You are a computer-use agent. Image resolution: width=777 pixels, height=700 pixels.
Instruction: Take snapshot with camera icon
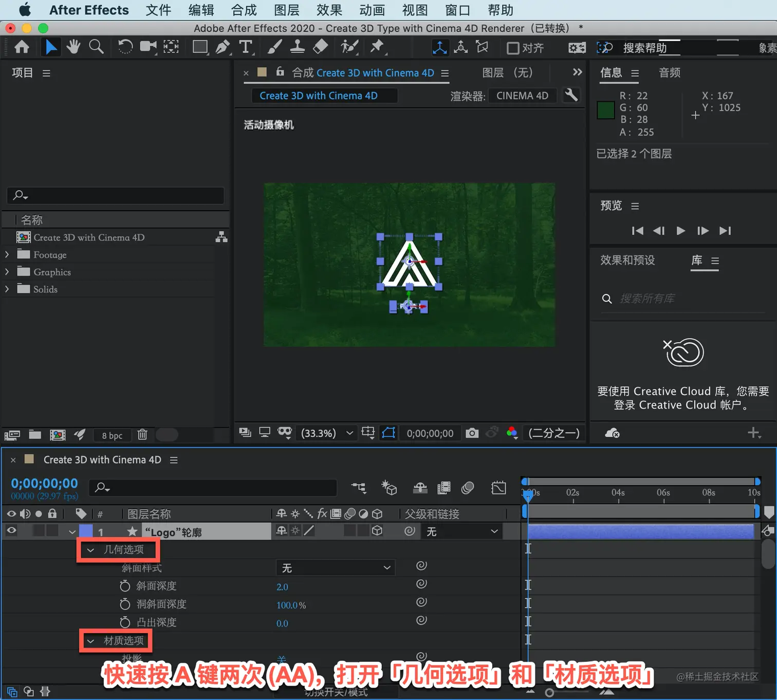coord(472,433)
